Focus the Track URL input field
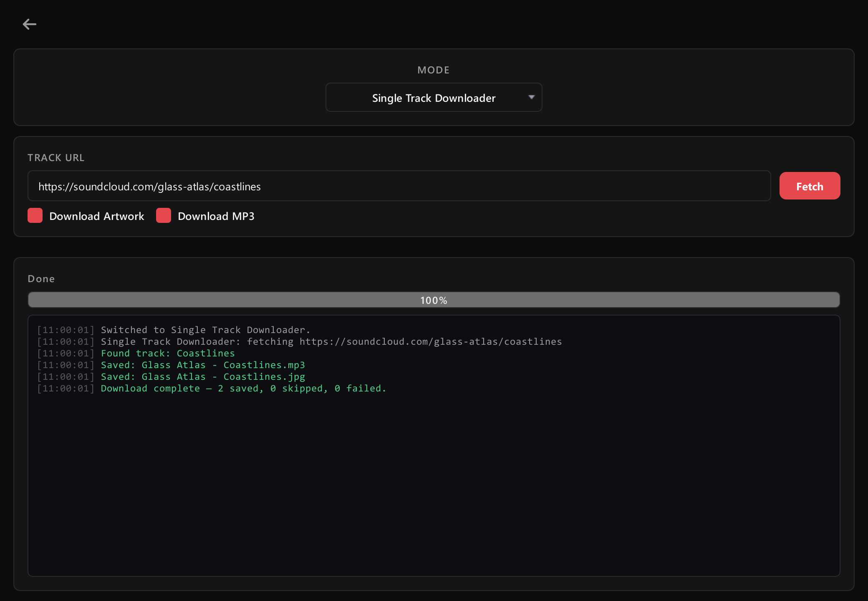 pyautogui.click(x=399, y=186)
